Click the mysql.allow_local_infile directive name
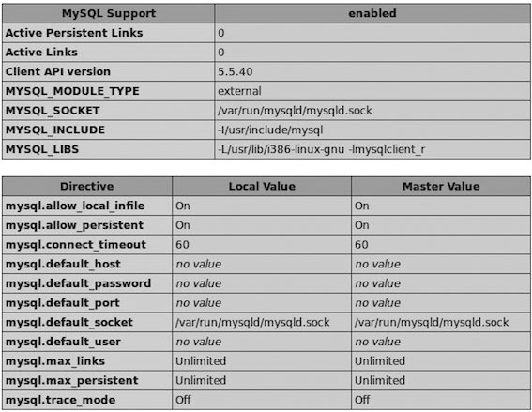 pos(75,206)
